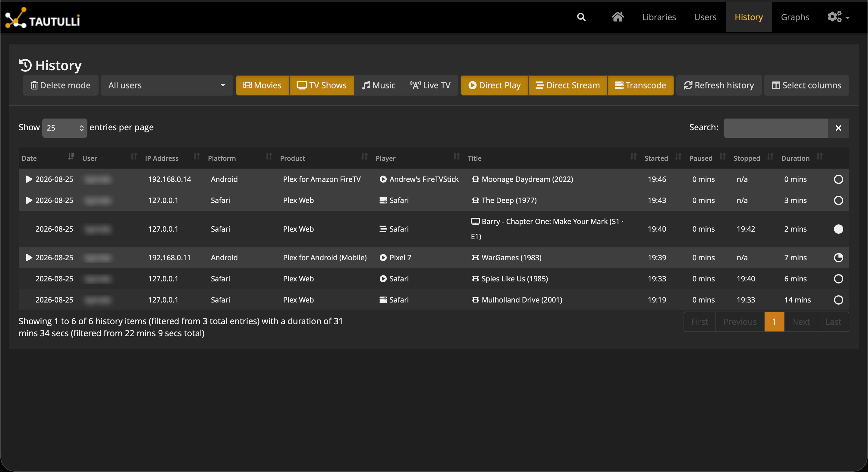Open The Deep (1977) title link
Viewport: 868px width, 472px height.
509,200
